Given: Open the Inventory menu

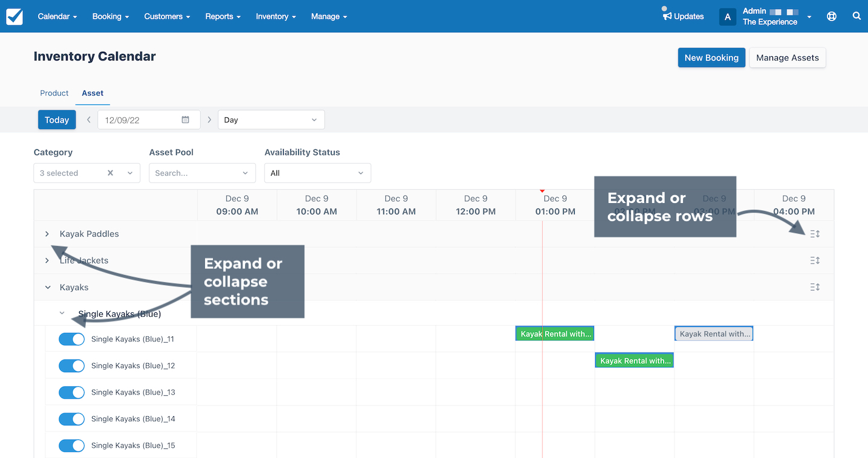Looking at the screenshot, I should click(x=276, y=16).
